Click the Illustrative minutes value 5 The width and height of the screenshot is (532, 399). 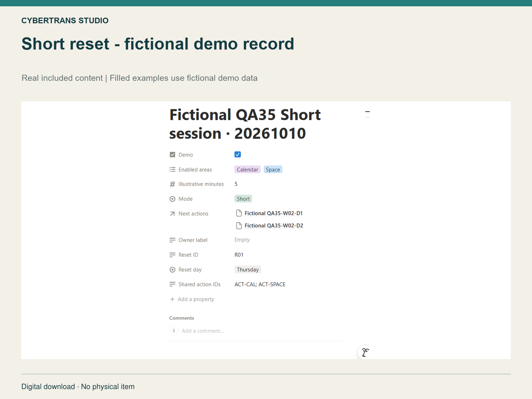pos(236,184)
